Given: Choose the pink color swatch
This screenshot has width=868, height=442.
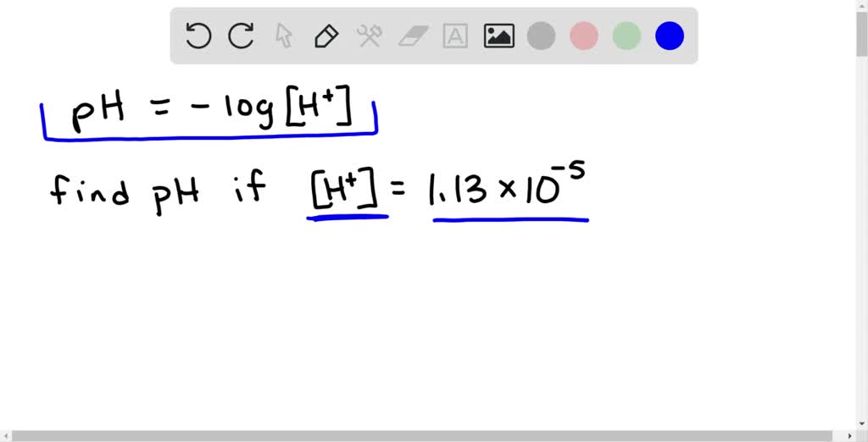Looking at the screenshot, I should pos(584,36).
